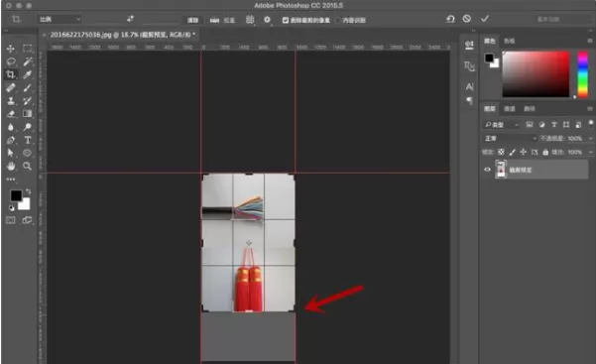Toggle shape layer filter

pyautogui.click(x=566, y=124)
